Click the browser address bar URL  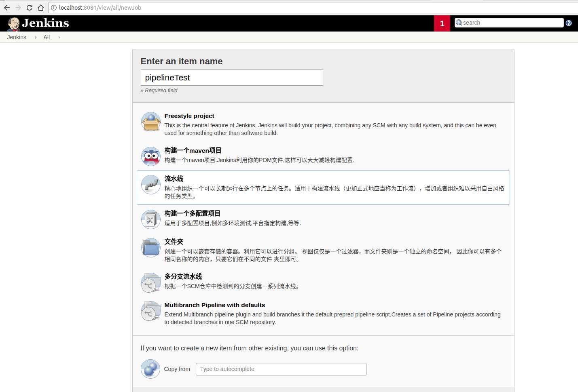coord(100,8)
